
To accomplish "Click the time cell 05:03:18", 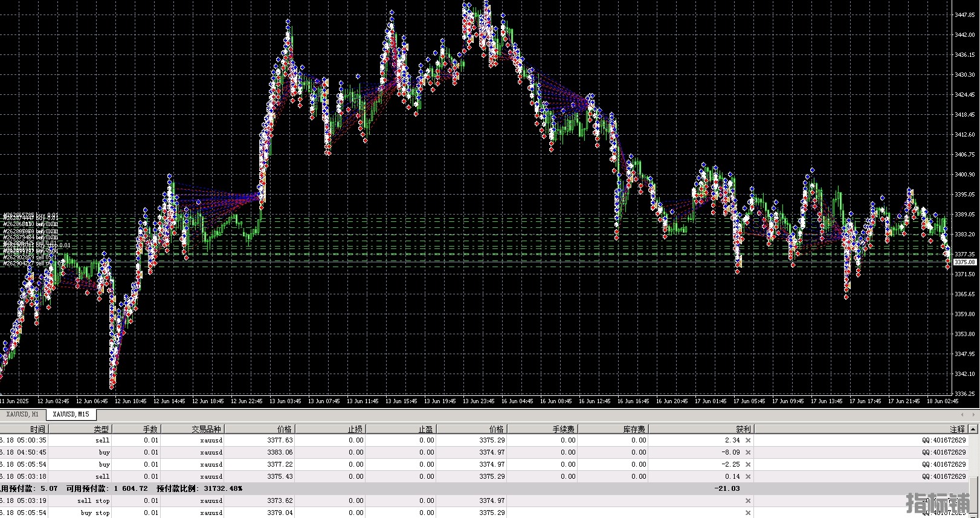I will point(23,476).
